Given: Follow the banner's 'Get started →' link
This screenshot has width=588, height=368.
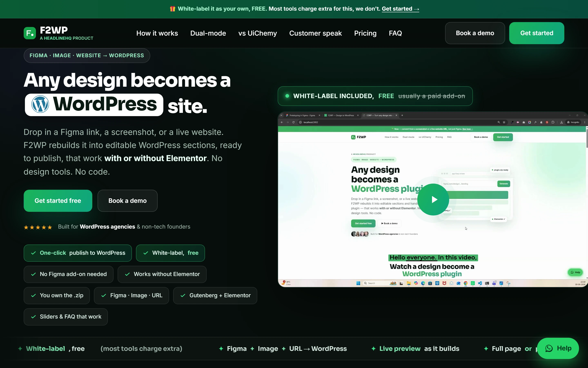Looking at the screenshot, I should coord(400,9).
